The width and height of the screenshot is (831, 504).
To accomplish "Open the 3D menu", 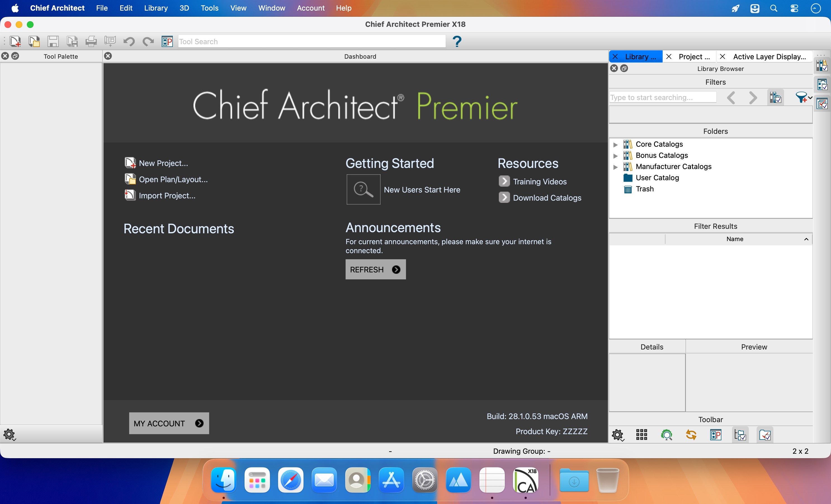I will (x=184, y=8).
